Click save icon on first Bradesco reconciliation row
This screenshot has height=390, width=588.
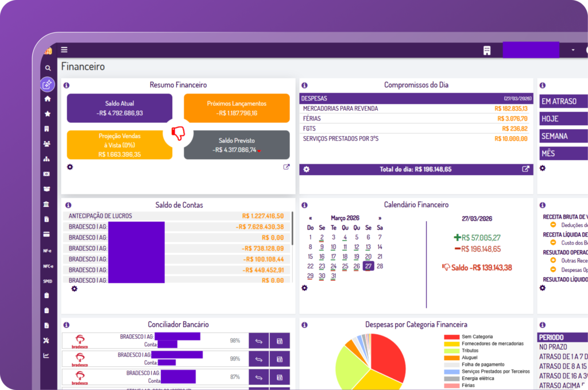tap(280, 341)
